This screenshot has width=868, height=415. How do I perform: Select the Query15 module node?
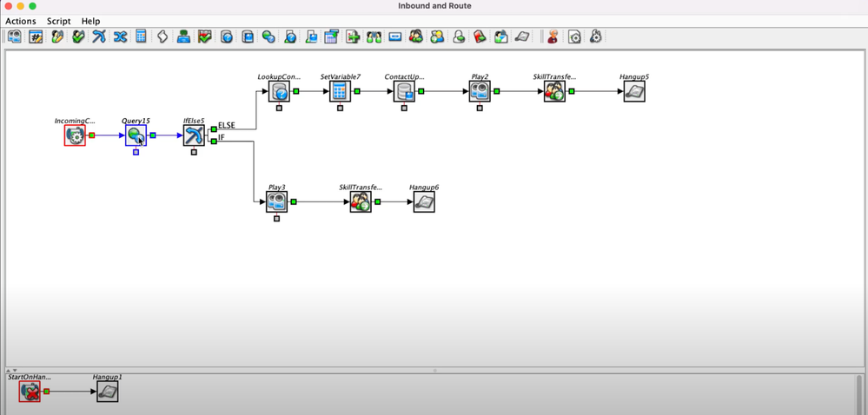pyautogui.click(x=136, y=135)
